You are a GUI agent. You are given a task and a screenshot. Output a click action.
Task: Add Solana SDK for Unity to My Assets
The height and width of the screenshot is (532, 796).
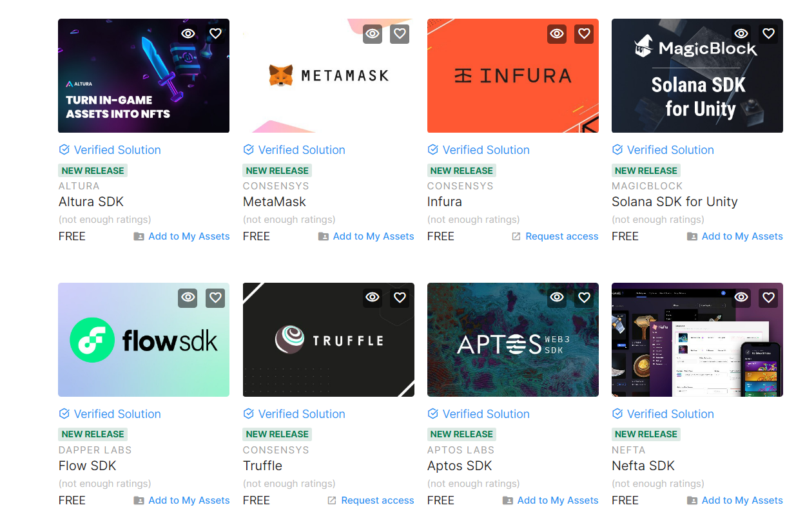pyautogui.click(x=735, y=236)
